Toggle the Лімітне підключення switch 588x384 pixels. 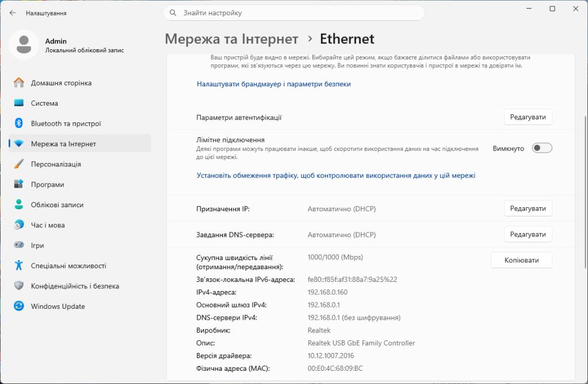[x=542, y=148]
